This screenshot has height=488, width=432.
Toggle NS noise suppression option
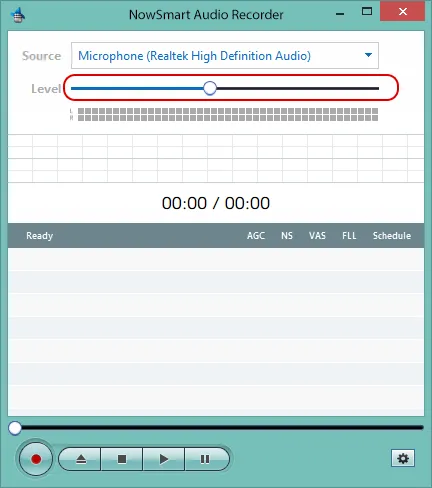pos(287,236)
